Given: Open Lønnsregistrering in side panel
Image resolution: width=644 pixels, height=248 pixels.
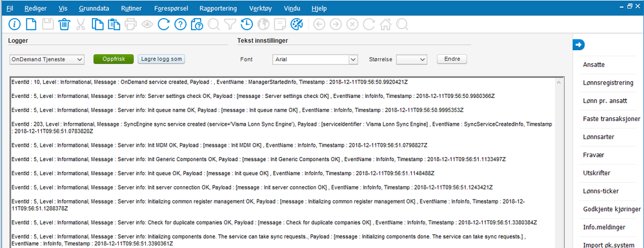Looking at the screenshot, I should coord(608,82).
